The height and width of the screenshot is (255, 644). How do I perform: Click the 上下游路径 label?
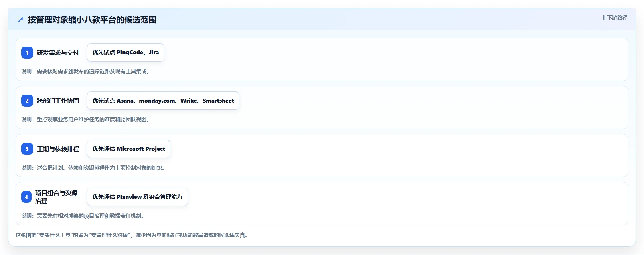[x=614, y=18]
